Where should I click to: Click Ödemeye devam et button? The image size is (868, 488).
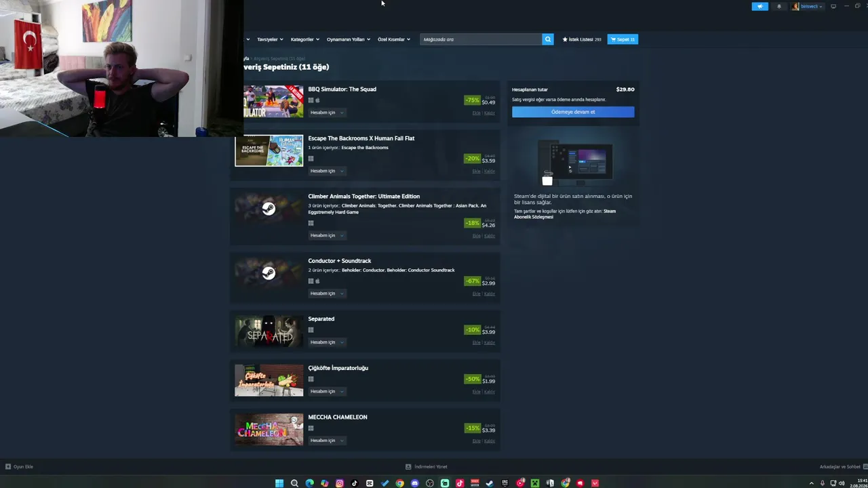573,112
